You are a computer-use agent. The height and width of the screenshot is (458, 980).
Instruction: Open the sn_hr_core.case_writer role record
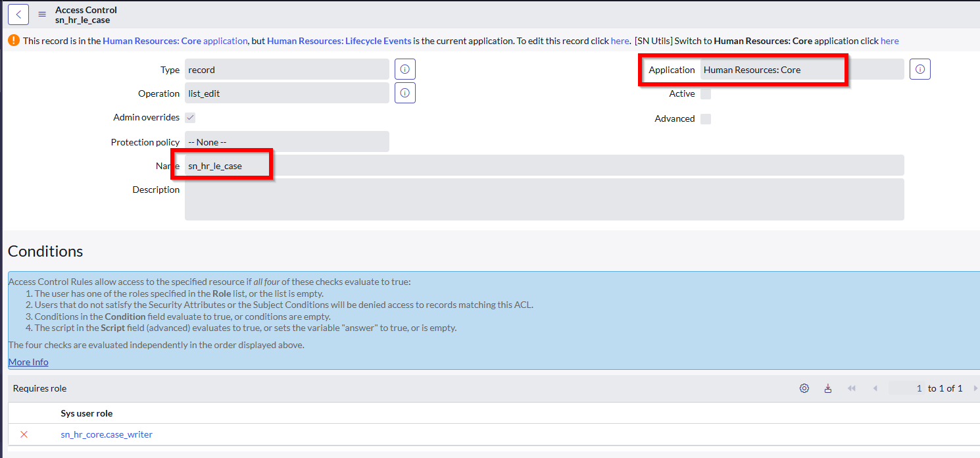[106, 434]
